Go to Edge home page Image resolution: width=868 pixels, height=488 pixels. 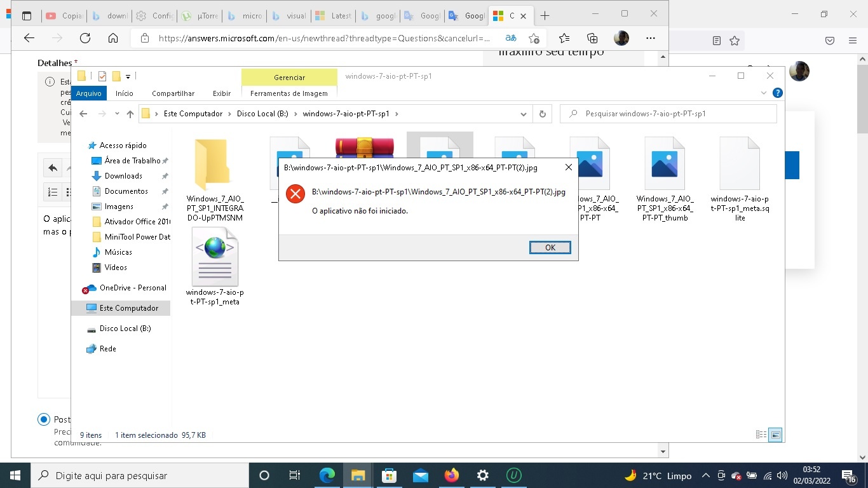(x=113, y=38)
